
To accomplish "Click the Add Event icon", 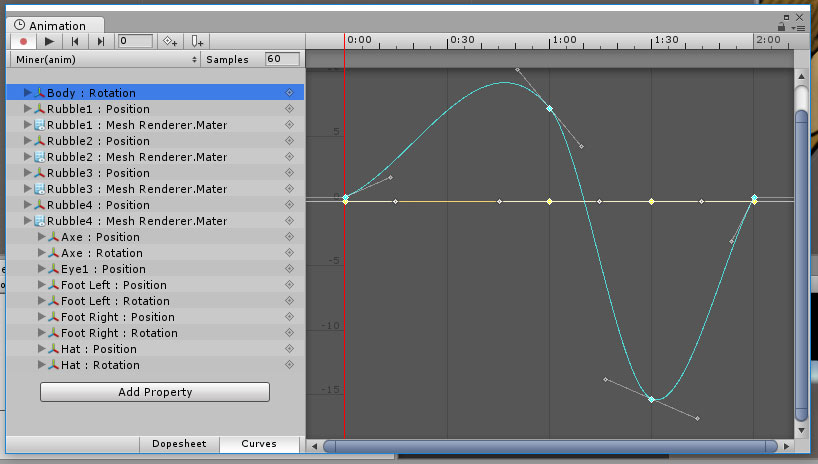I will coord(198,41).
